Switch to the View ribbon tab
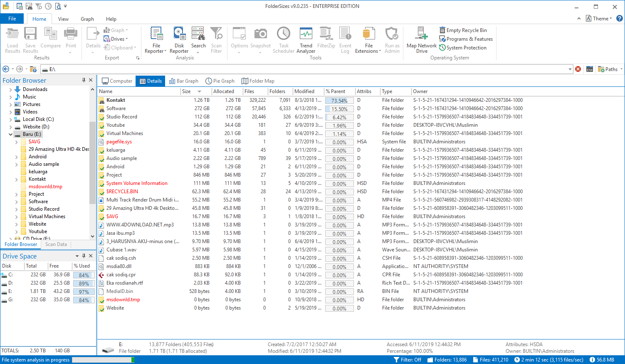The image size is (625, 364). click(x=63, y=19)
